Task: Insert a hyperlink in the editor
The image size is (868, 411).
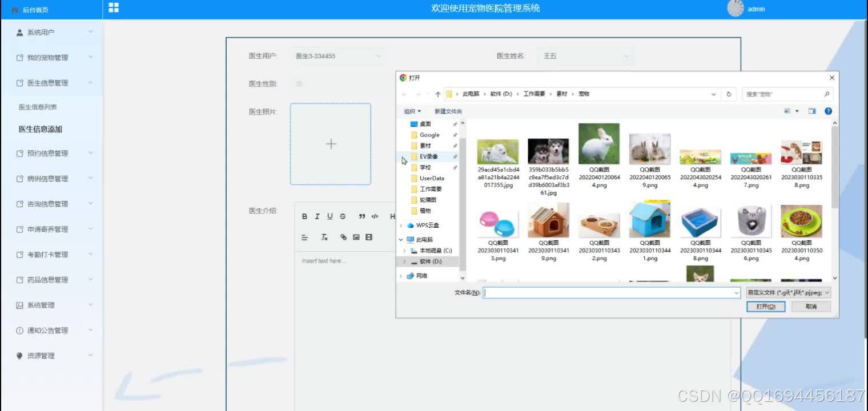Action: [x=343, y=237]
